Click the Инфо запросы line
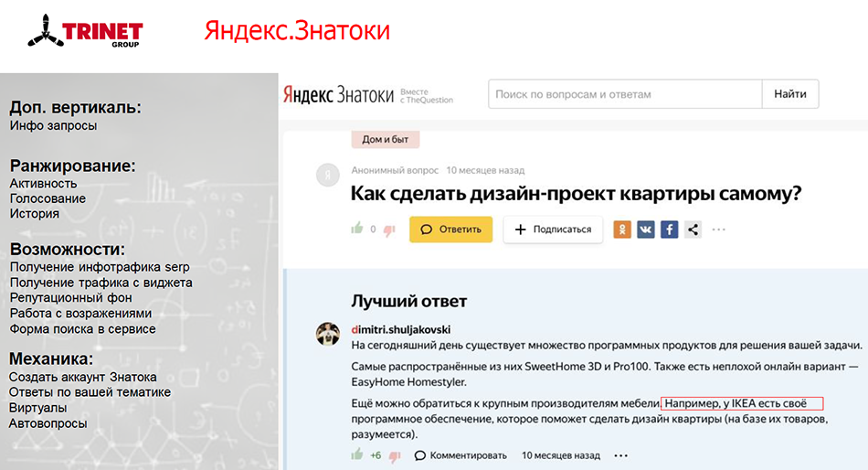This screenshot has width=868, height=470. (x=53, y=126)
